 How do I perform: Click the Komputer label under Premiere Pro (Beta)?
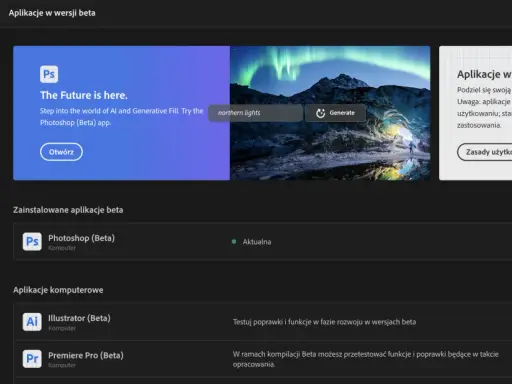point(62,365)
